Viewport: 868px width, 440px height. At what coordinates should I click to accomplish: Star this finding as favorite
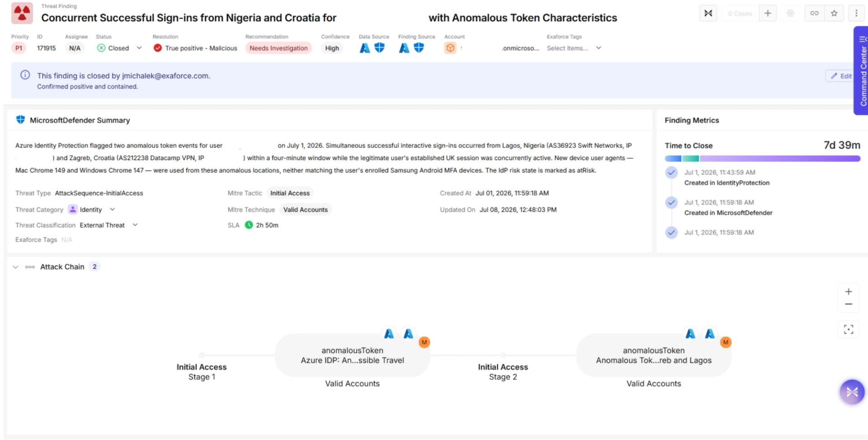tap(834, 13)
